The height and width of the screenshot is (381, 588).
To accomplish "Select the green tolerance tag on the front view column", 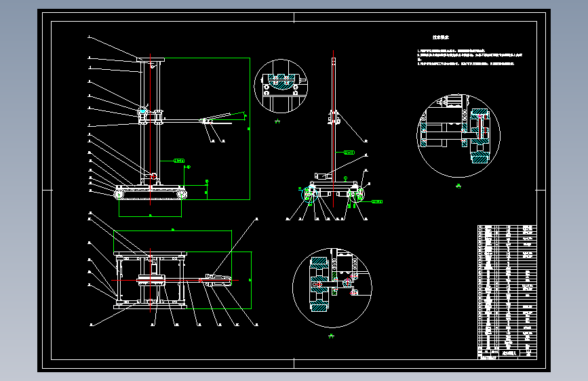I will click(x=179, y=161).
